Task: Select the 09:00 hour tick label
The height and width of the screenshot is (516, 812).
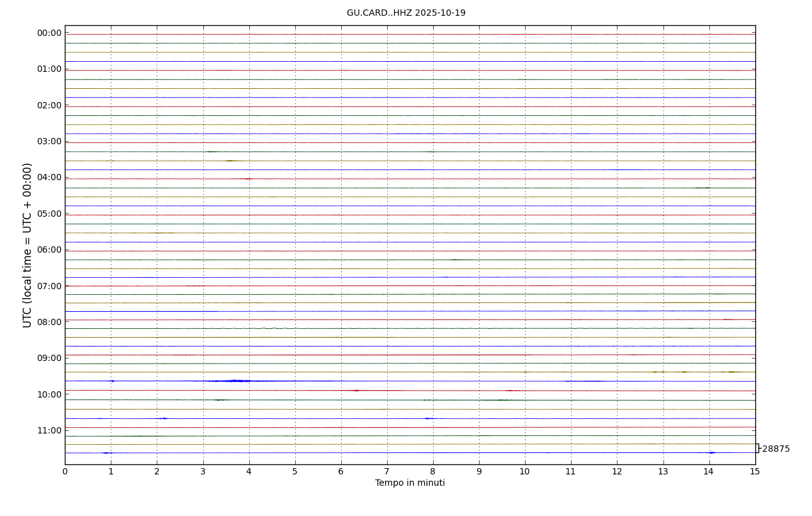Action: click(x=49, y=358)
